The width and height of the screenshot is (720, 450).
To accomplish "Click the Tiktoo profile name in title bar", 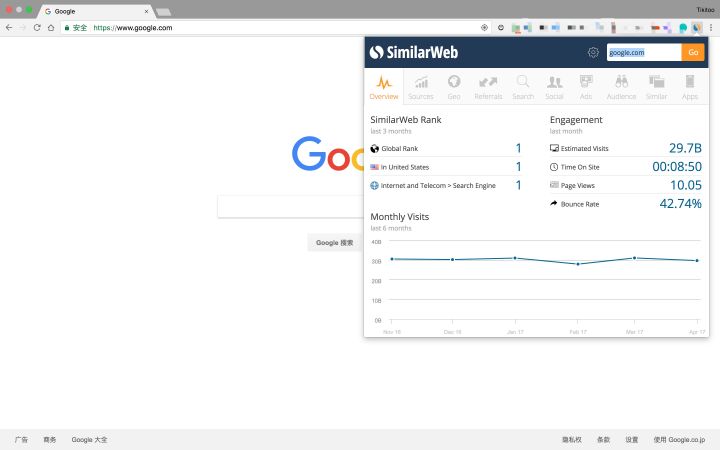I will click(705, 10).
